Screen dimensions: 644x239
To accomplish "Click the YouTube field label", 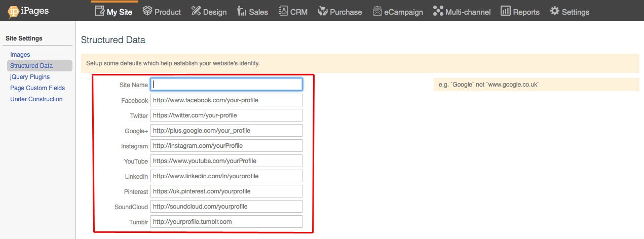I will (x=136, y=162).
